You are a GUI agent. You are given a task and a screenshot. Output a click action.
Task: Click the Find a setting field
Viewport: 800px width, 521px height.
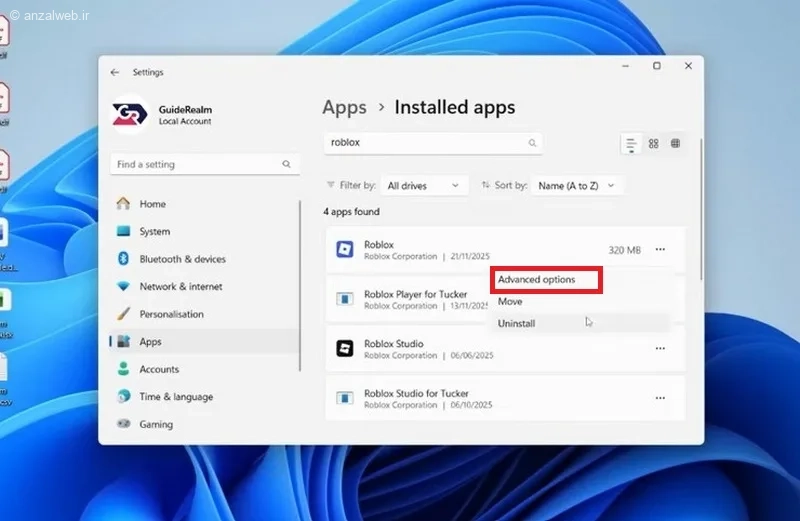coord(205,164)
